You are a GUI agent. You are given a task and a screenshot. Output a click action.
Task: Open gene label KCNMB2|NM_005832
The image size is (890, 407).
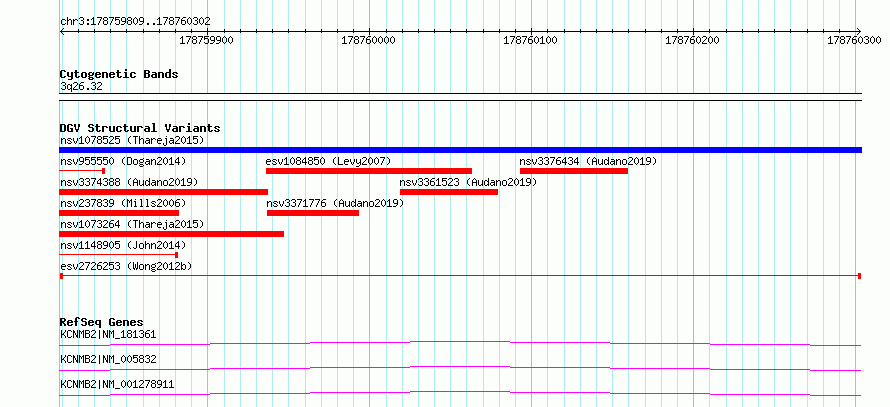pyautogui.click(x=108, y=359)
